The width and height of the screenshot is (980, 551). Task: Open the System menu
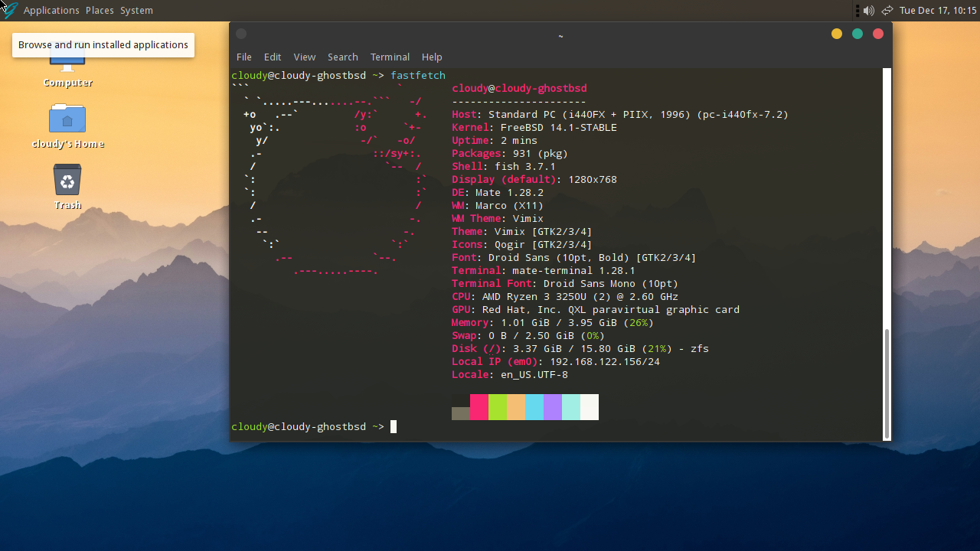(136, 11)
